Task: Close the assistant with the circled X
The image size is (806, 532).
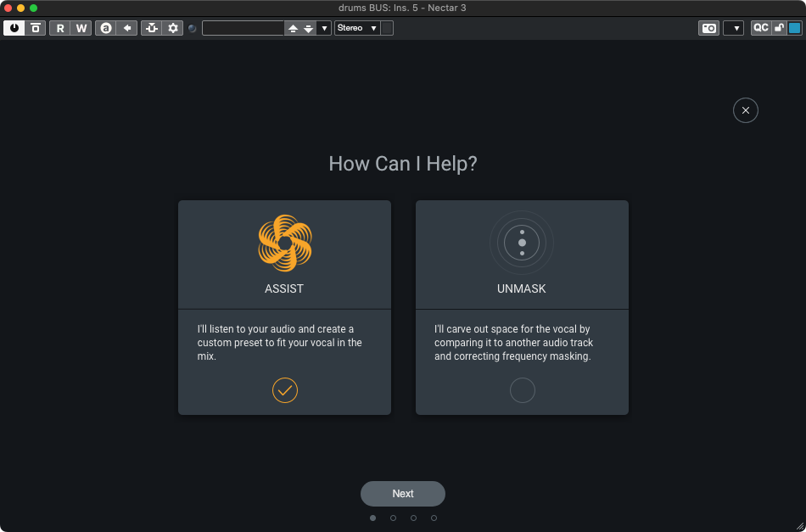Action: (x=746, y=110)
